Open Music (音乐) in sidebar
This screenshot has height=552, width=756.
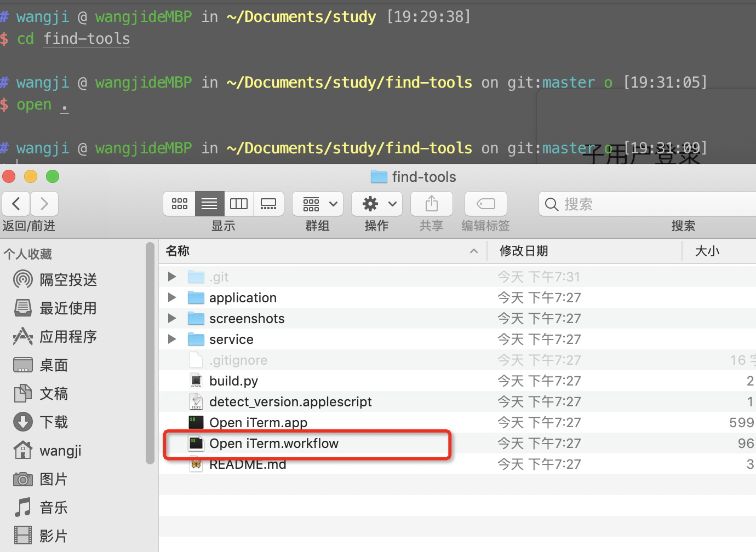[x=41, y=508]
